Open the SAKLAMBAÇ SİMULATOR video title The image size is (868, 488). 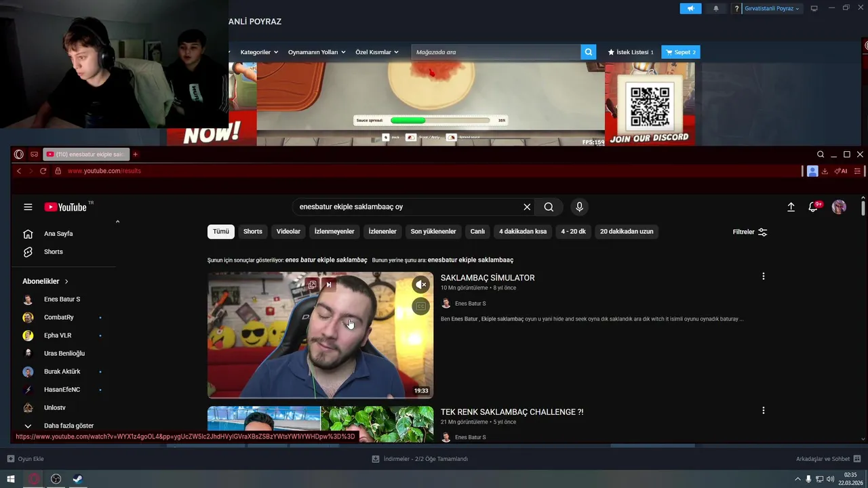click(488, 278)
